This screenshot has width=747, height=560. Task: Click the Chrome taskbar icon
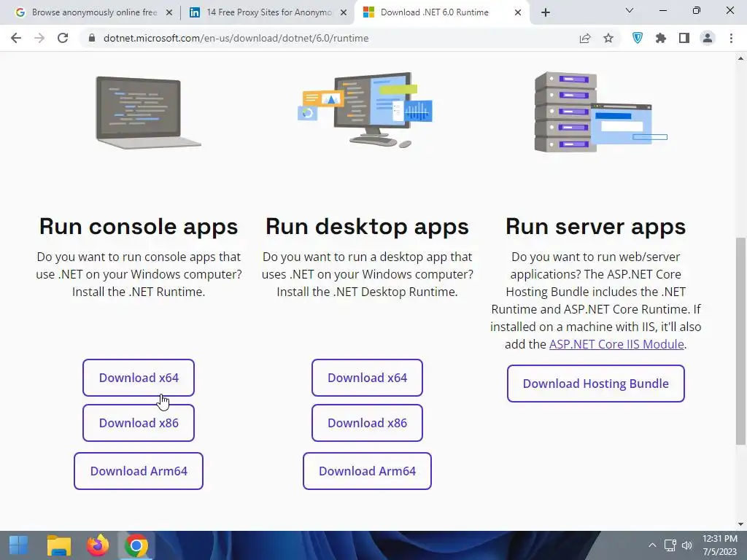(x=136, y=545)
